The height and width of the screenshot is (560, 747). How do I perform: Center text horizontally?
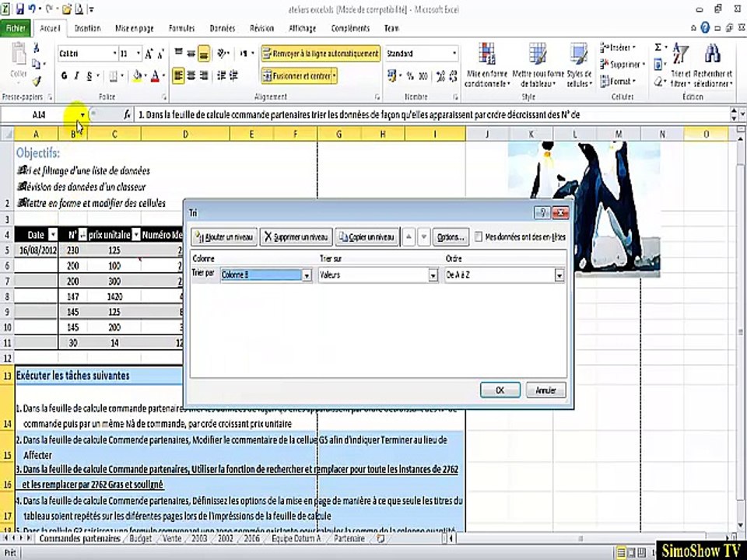tap(191, 75)
